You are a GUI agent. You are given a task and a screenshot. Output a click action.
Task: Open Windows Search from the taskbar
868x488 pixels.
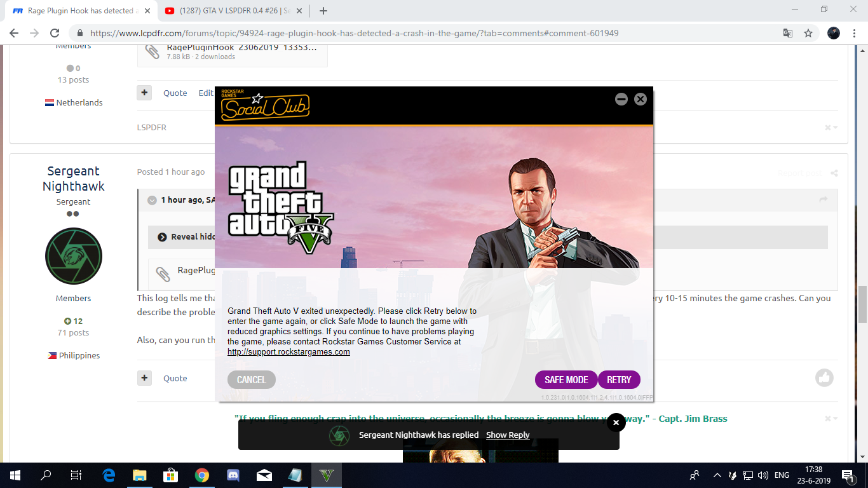[46, 475]
